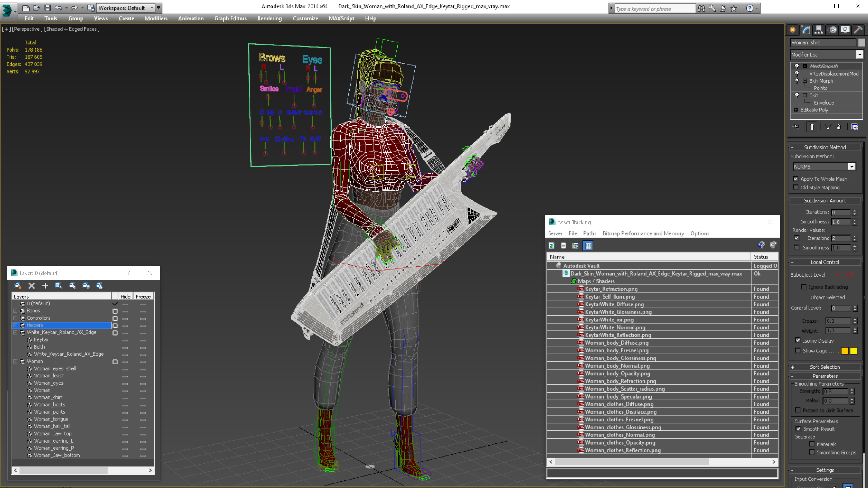Open File icon in quick access toolbar
The height and width of the screenshot is (488, 868).
(36, 8)
